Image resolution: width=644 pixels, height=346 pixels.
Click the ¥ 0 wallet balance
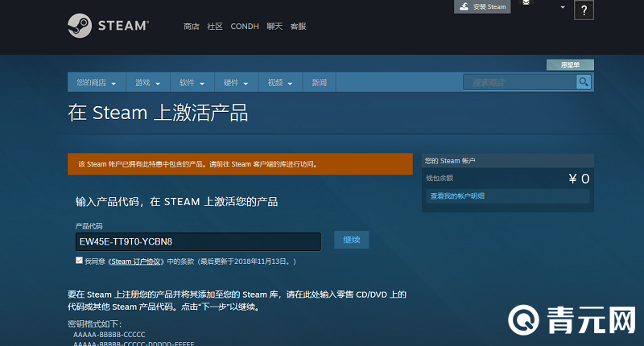pyautogui.click(x=579, y=179)
